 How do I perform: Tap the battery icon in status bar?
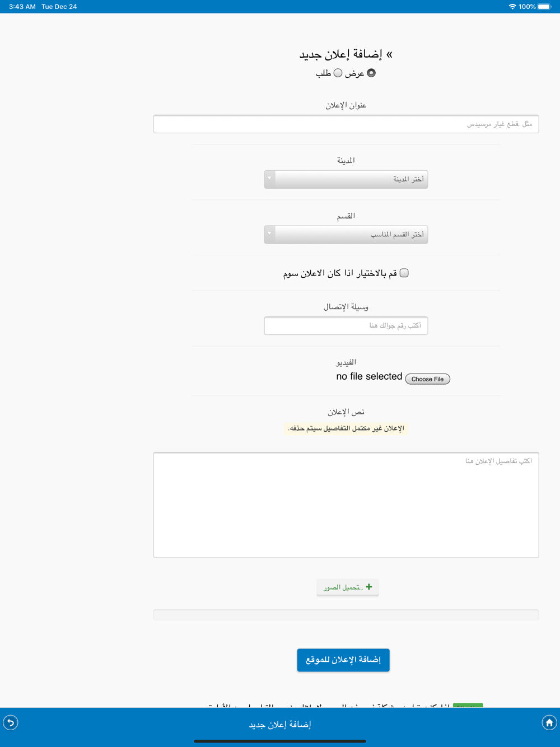coord(544,7)
